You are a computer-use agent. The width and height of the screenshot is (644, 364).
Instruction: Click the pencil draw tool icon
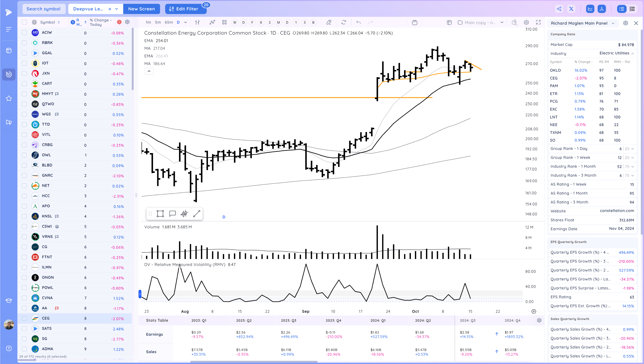(329, 23)
